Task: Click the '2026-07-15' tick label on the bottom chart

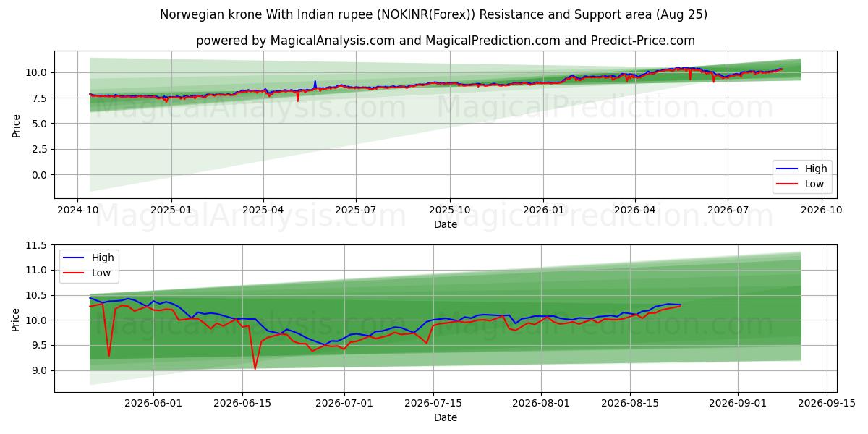Action: tap(433, 403)
